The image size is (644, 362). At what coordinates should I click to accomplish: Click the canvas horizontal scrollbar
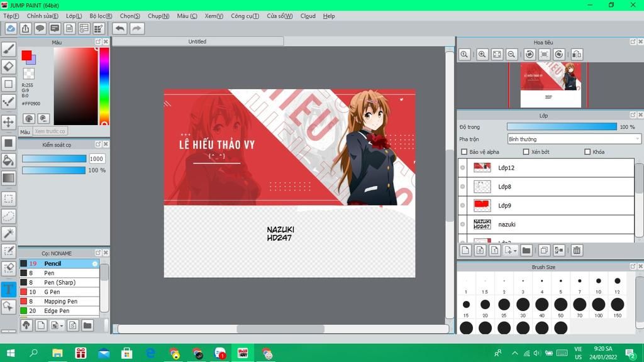[x=281, y=329]
